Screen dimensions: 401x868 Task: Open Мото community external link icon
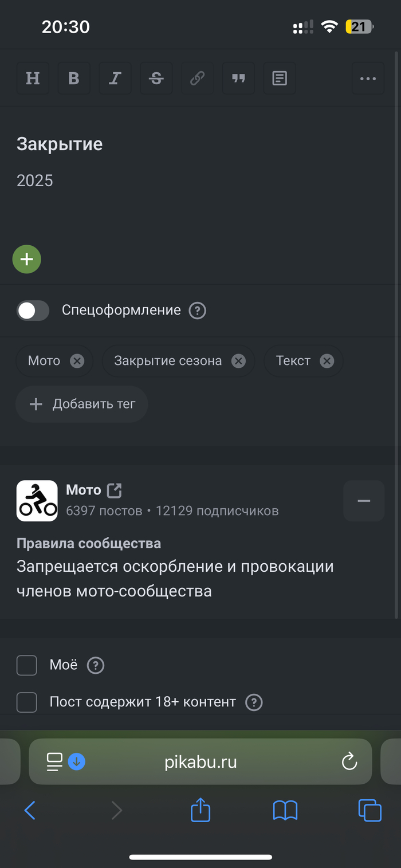click(x=115, y=490)
